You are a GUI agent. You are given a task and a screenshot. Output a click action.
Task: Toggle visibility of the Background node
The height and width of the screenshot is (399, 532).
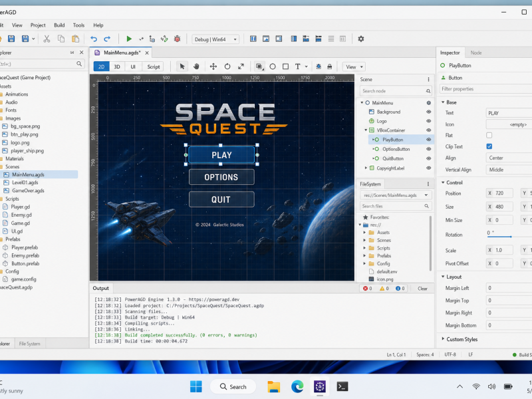click(428, 112)
